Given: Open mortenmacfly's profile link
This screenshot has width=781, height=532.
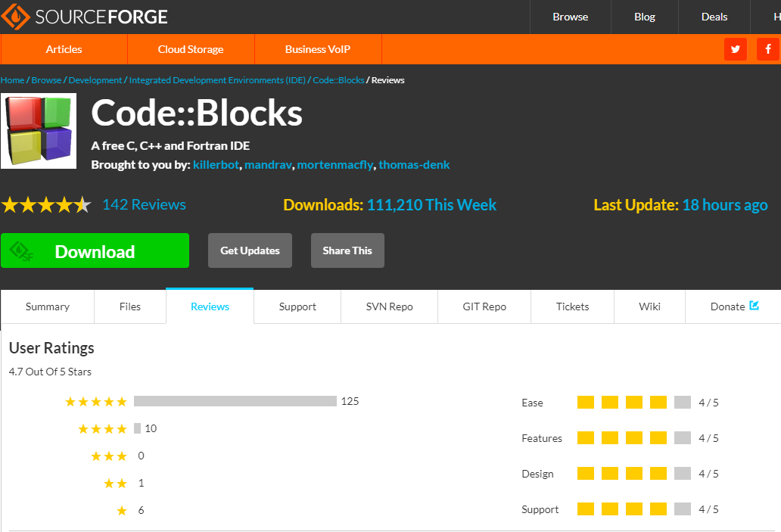Looking at the screenshot, I should click(x=335, y=165).
